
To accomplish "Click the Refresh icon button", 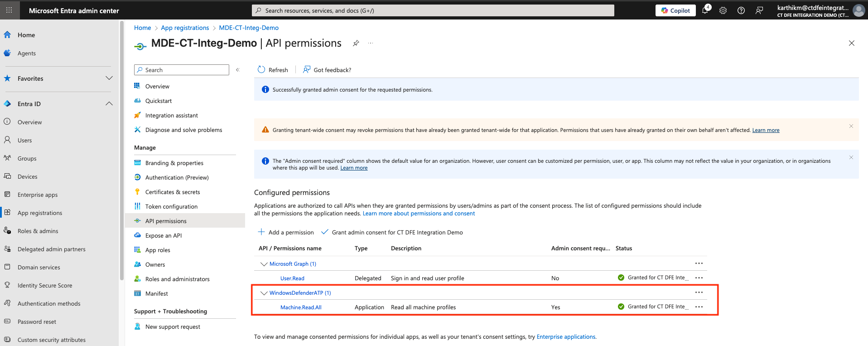I will coord(261,70).
